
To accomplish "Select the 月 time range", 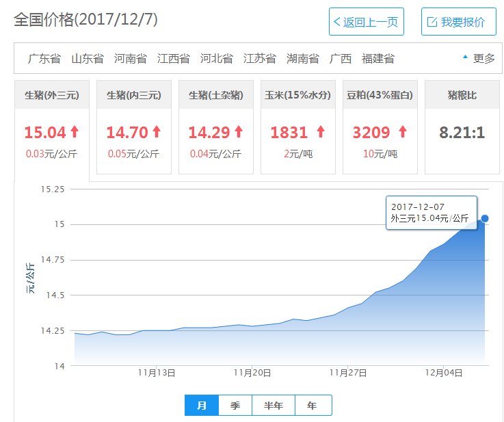I will (x=202, y=406).
